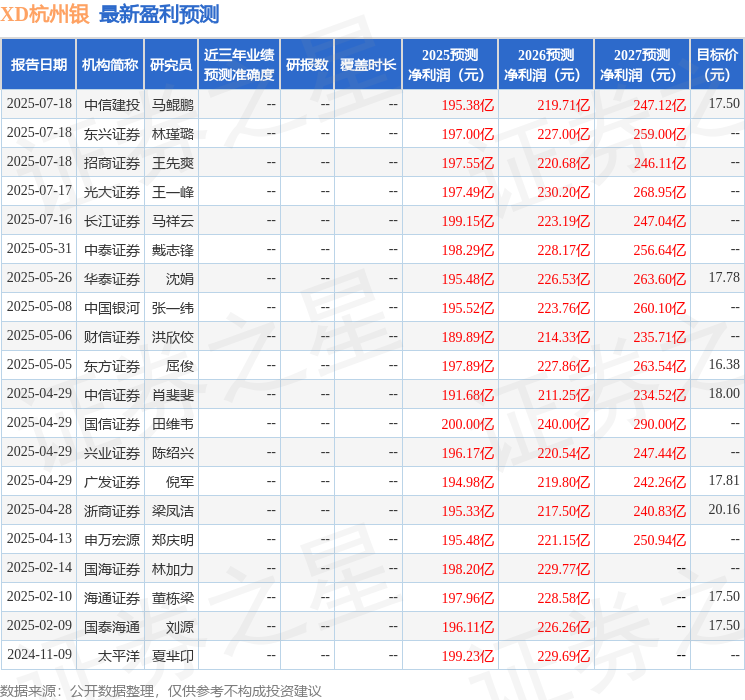The height and width of the screenshot is (700, 745).
Task: Select the 东兴证券 institution cell
Action: tap(112, 134)
